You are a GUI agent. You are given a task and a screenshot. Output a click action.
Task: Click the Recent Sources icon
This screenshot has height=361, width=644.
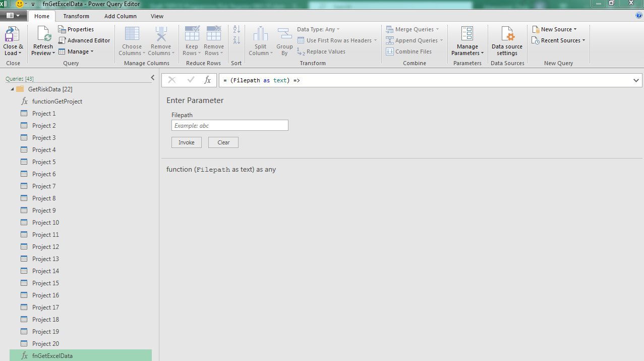536,40
